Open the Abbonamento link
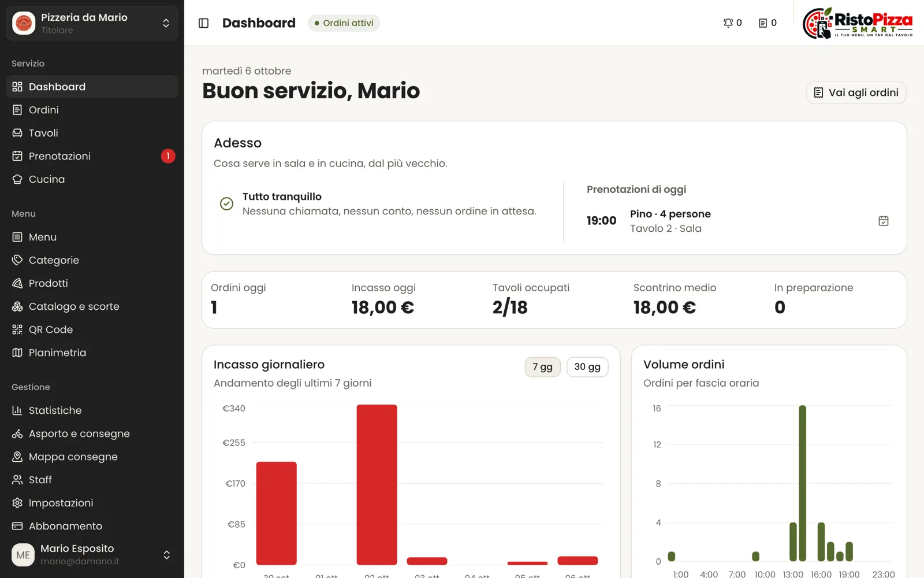 pos(92,526)
